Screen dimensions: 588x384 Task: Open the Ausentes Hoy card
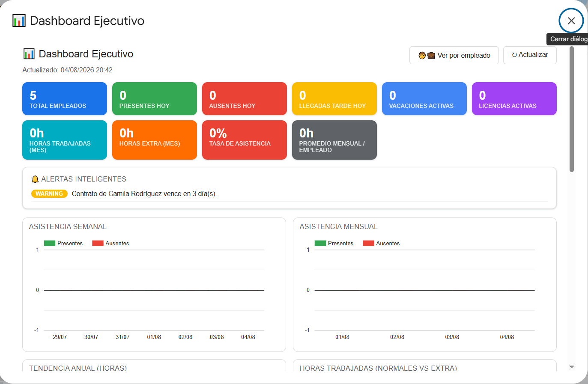[245, 98]
